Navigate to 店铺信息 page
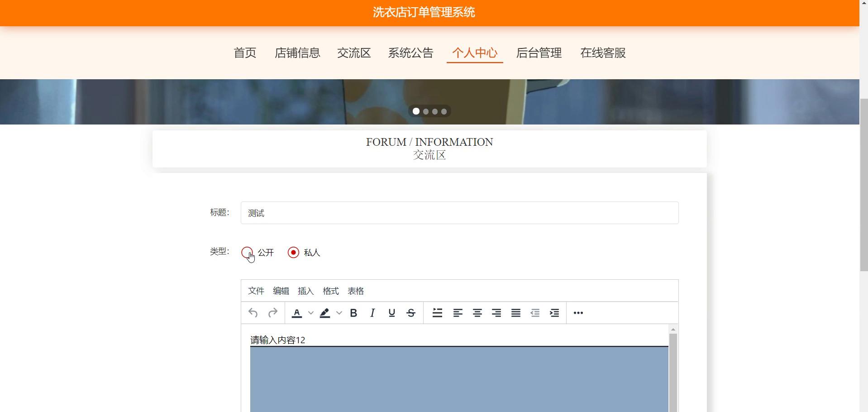The image size is (868, 412). click(x=297, y=53)
